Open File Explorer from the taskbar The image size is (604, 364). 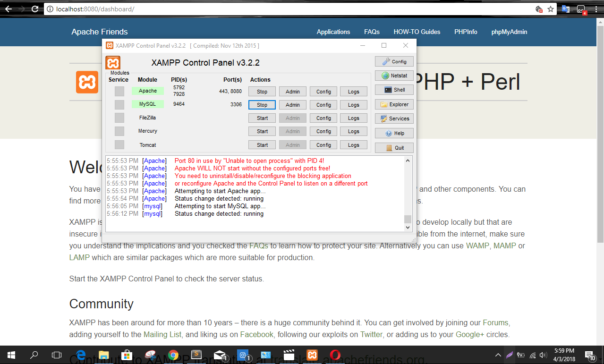point(104,355)
